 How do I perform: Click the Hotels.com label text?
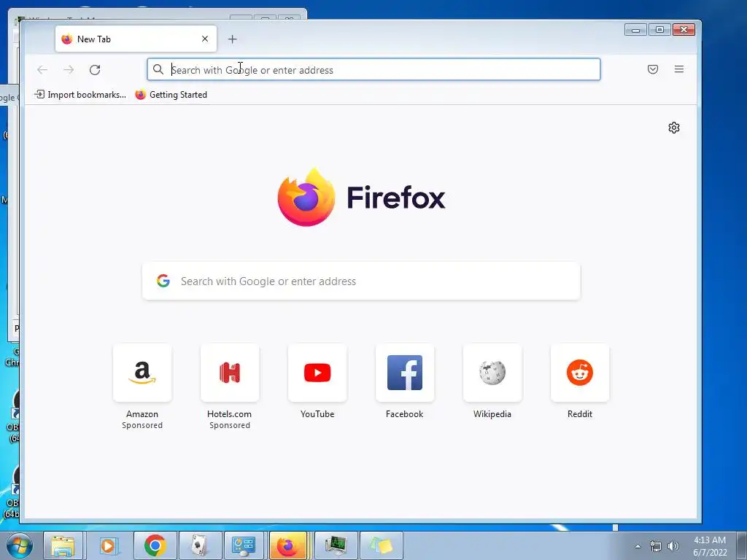(230, 414)
